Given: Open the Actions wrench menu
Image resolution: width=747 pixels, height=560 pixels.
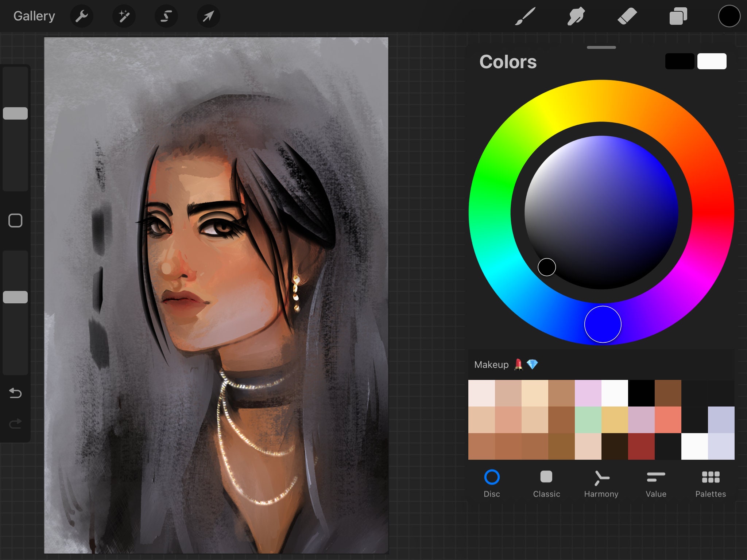Looking at the screenshot, I should tap(81, 16).
